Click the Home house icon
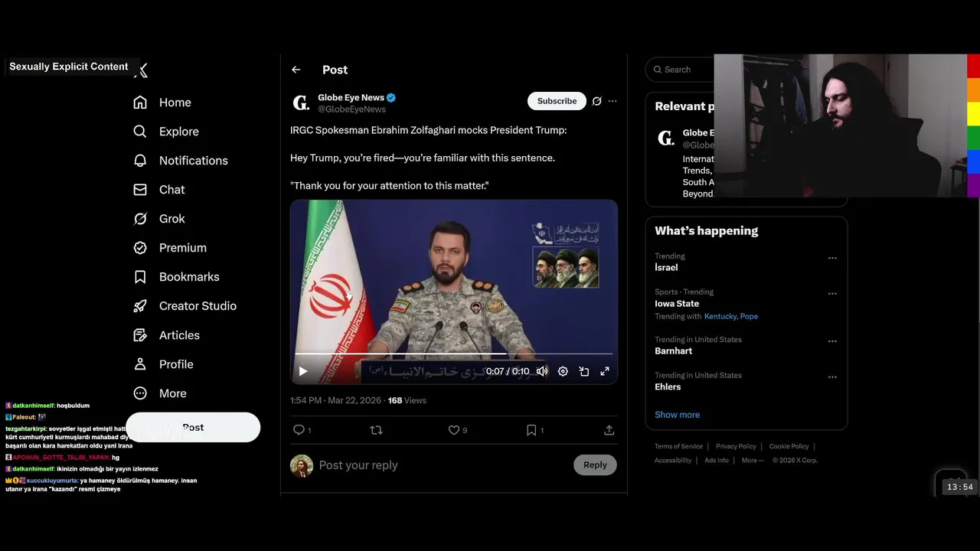980x551 pixels. (140, 103)
